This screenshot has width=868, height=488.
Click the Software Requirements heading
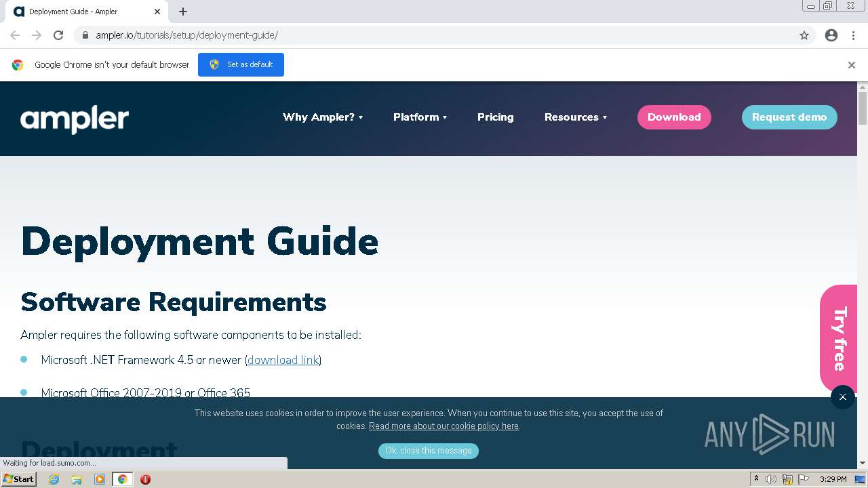pyautogui.click(x=174, y=302)
